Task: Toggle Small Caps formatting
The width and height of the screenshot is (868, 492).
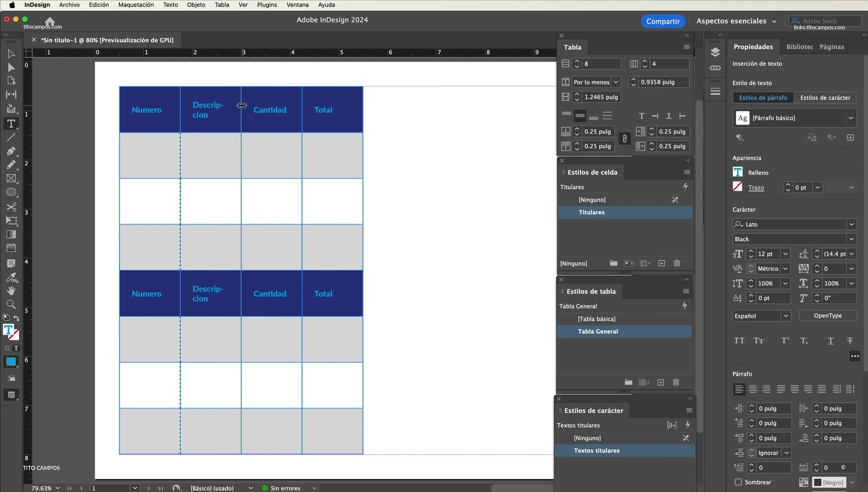Action: tap(759, 341)
